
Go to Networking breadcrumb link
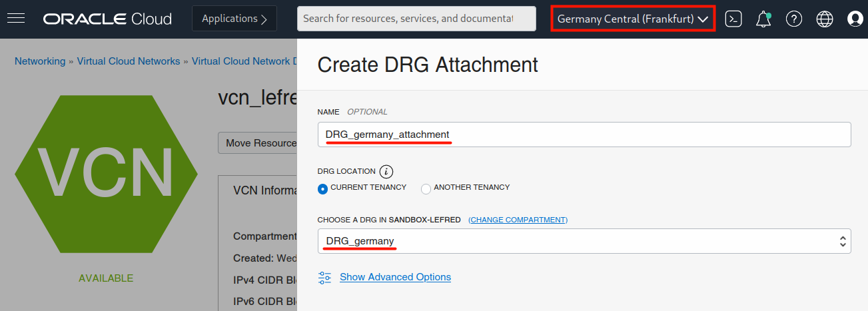[40, 61]
